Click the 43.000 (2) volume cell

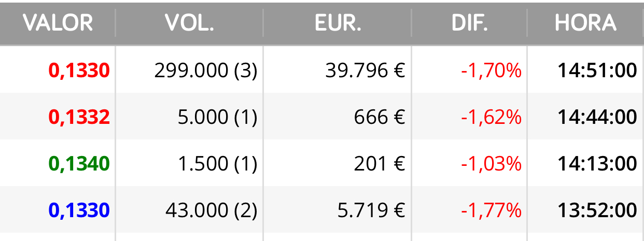tap(212, 210)
